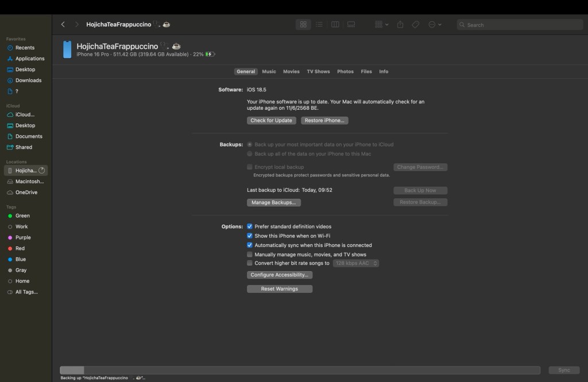Switch to gallery view in toolbar

tap(351, 25)
